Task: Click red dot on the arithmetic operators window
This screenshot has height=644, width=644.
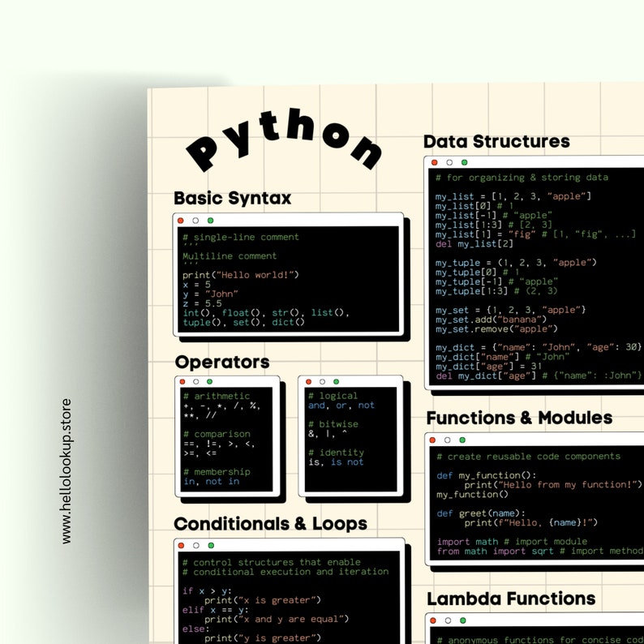Action: coord(182,381)
